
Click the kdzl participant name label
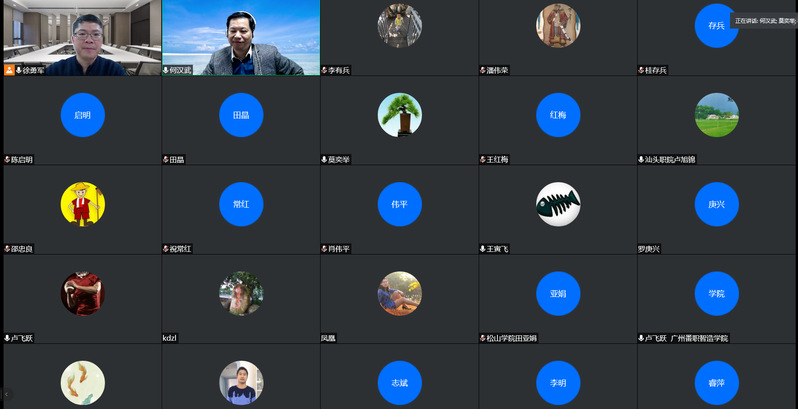[170, 338]
